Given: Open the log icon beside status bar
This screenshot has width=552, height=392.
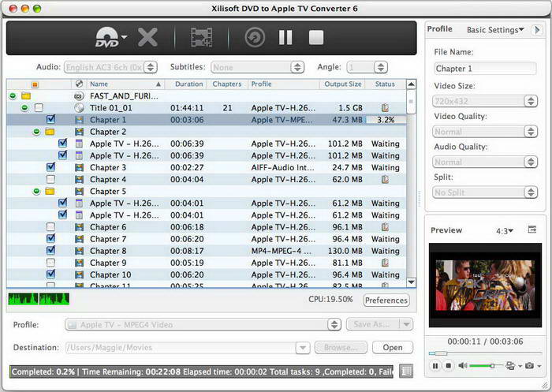Looking at the screenshot, I should [406, 370].
